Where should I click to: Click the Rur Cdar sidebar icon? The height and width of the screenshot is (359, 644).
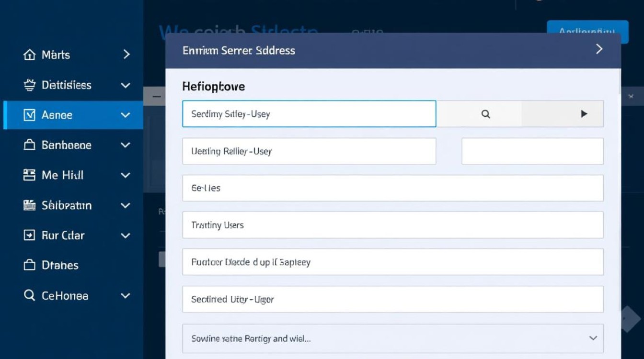(29, 236)
